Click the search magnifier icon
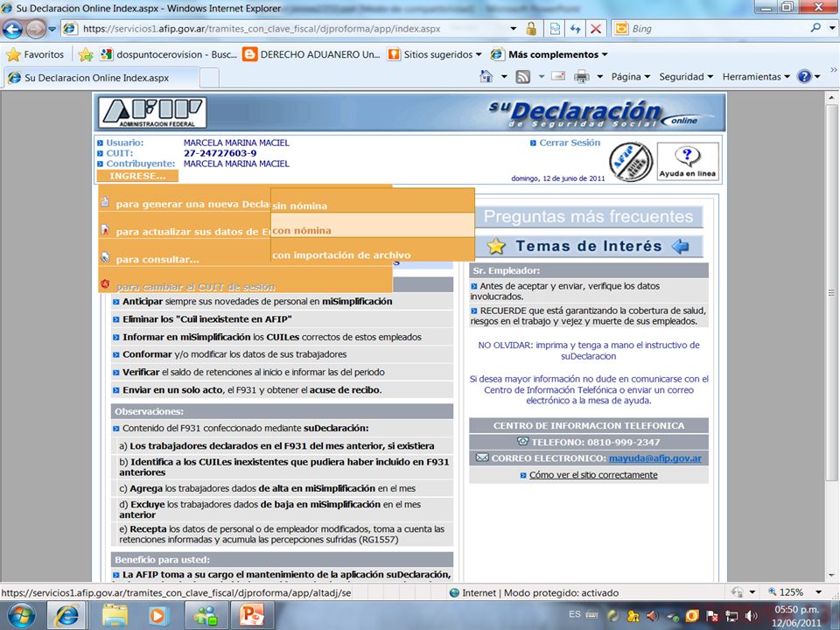 coord(815,28)
